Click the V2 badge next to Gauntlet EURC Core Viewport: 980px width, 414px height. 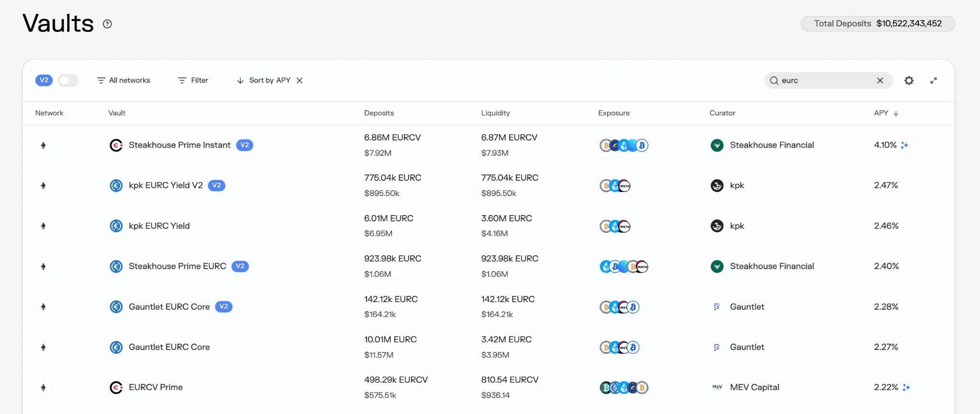[x=223, y=306]
